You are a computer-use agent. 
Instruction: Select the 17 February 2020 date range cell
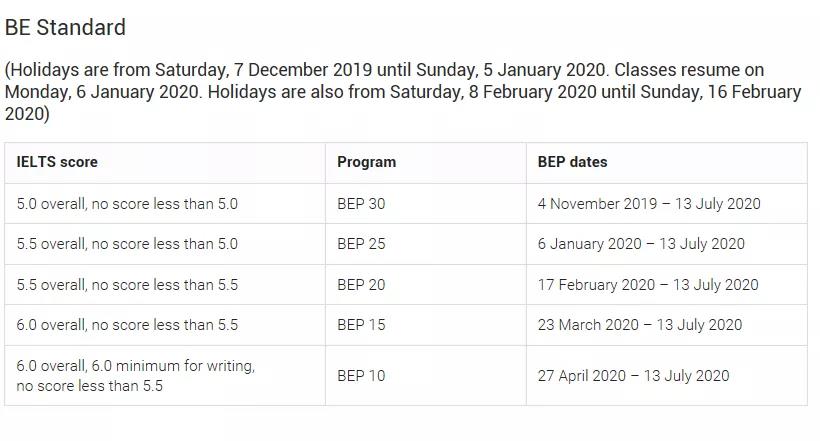pos(648,285)
